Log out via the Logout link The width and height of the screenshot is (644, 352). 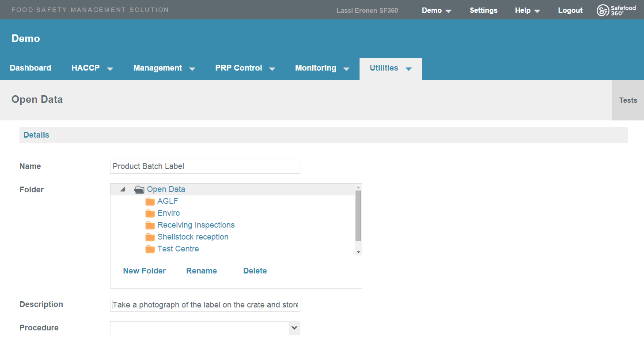[x=570, y=11]
